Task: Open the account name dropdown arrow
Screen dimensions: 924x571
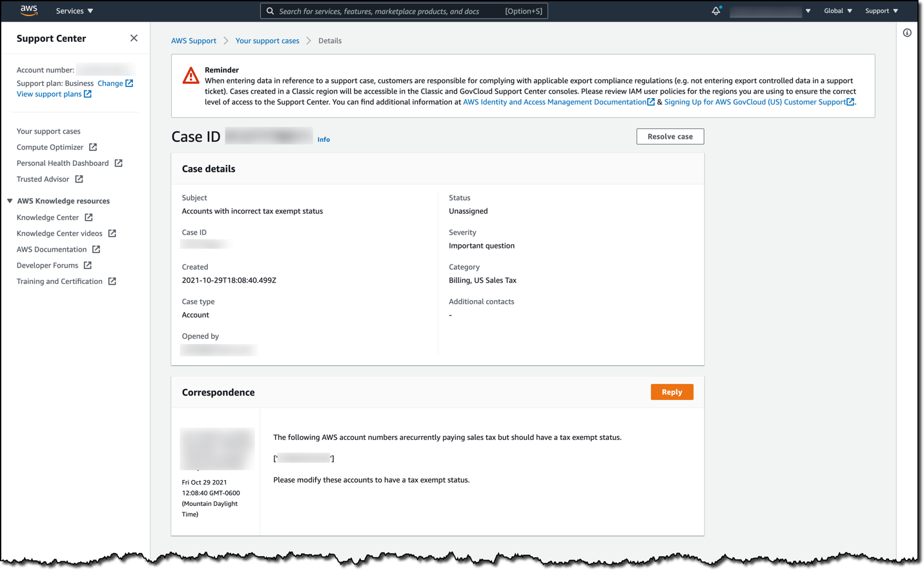Action: [808, 11]
